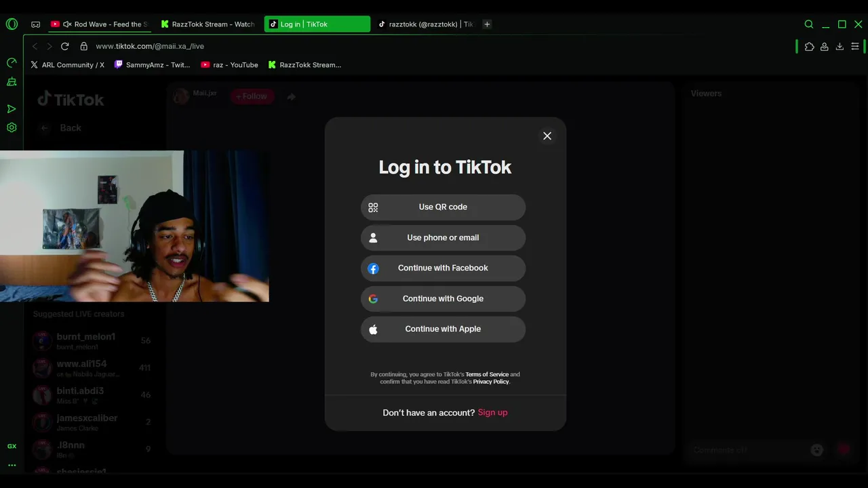Switch to the RazzTokk Stream Kick tab
The image size is (868, 488).
pos(208,24)
